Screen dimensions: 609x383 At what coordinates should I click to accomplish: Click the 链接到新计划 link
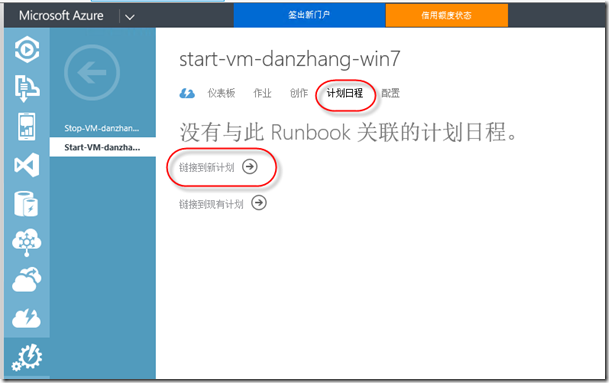point(207,167)
